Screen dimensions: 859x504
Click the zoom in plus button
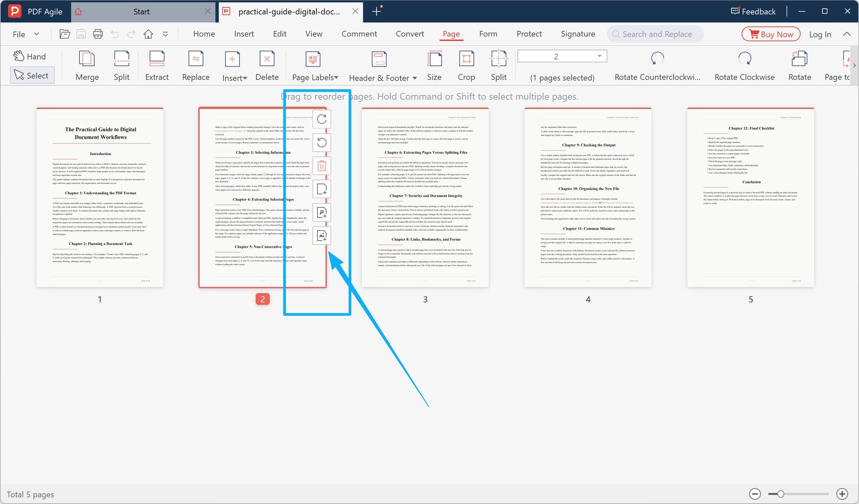pyautogui.click(x=842, y=494)
